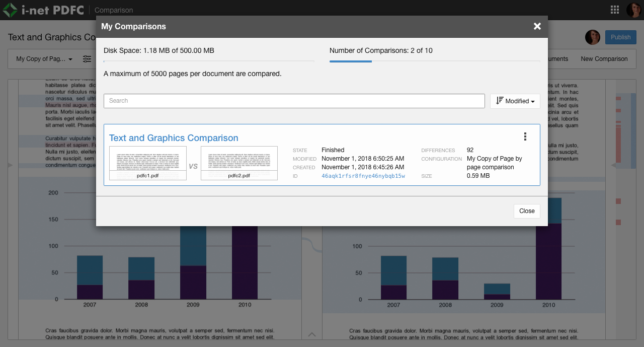Image resolution: width=644 pixels, height=347 pixels.
Task: Click the i-net PDFC logo
Action: click(x=43, y=10)
